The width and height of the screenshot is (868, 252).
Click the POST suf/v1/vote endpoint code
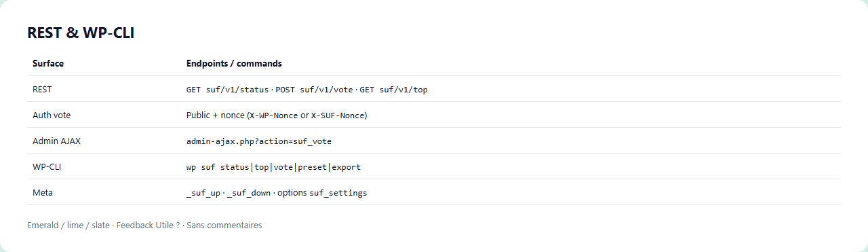tap(314, 90)
